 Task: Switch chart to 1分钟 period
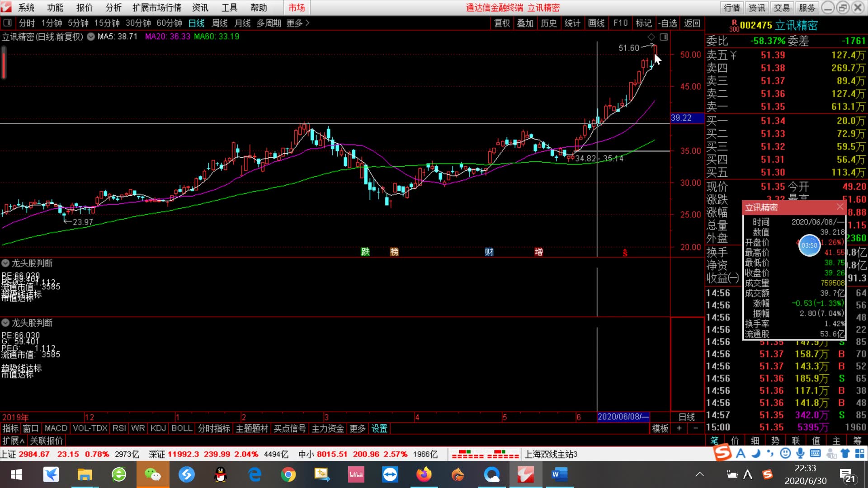pyautogui.click(x=52, y=23)
